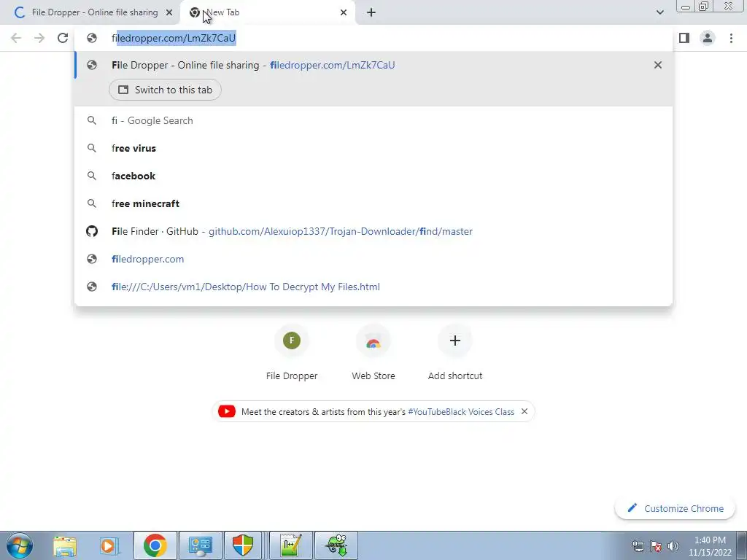Choose the 'free minecraft' search suggestion
747x560 pixels.
coord(373,203)
